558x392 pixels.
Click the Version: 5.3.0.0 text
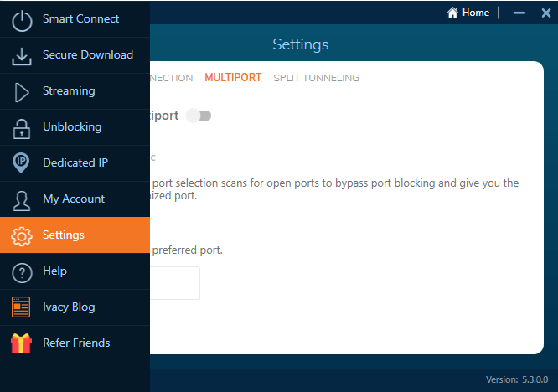click(517, 379)
